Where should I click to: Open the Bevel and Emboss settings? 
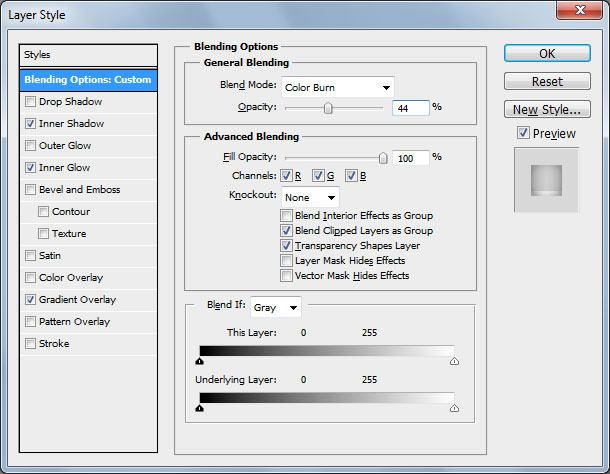tap(79, 190)
